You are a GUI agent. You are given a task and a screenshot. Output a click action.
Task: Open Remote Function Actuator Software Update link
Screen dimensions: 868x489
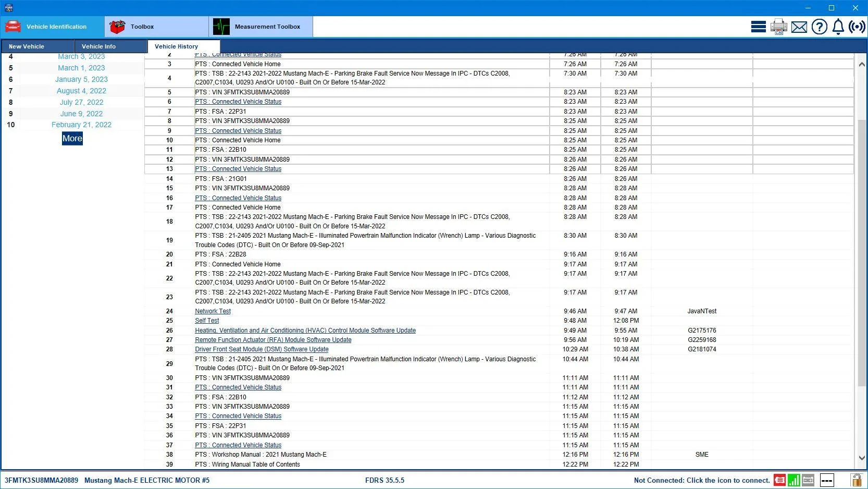(273, 340)
